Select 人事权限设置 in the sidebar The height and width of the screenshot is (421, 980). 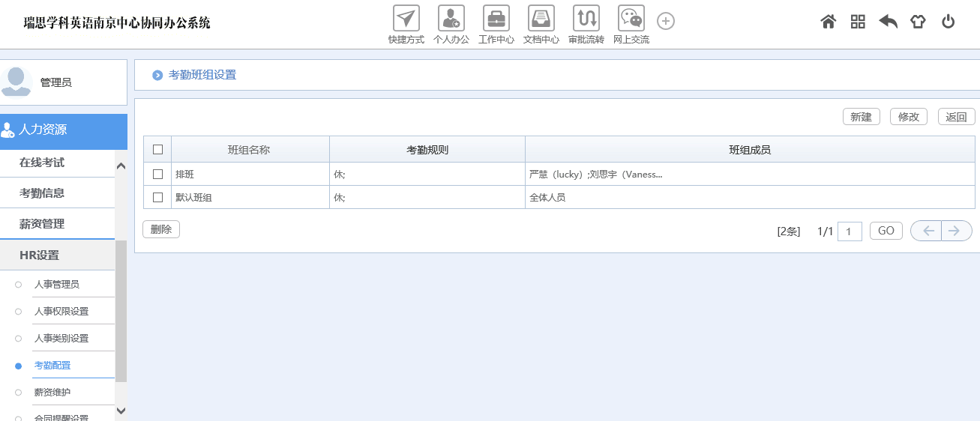pyautogui.click(x=61, y=312)
